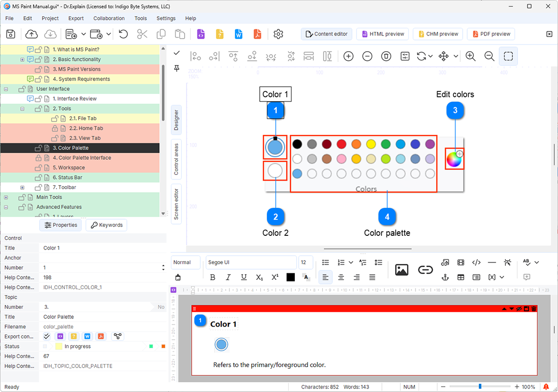Viewport: 558px width, 392px height.
Task: Open the Segoe UI font dropdown
Action: click(x=251, y=263)
